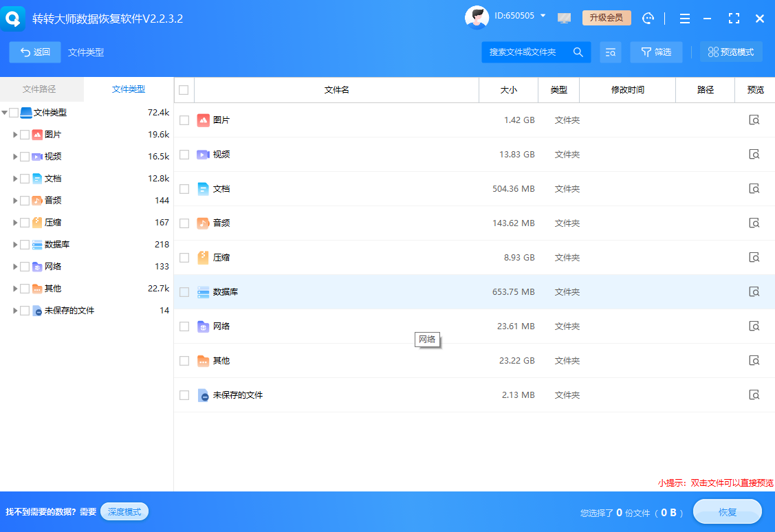Select the 文件类型 tab

coord(128,89)
